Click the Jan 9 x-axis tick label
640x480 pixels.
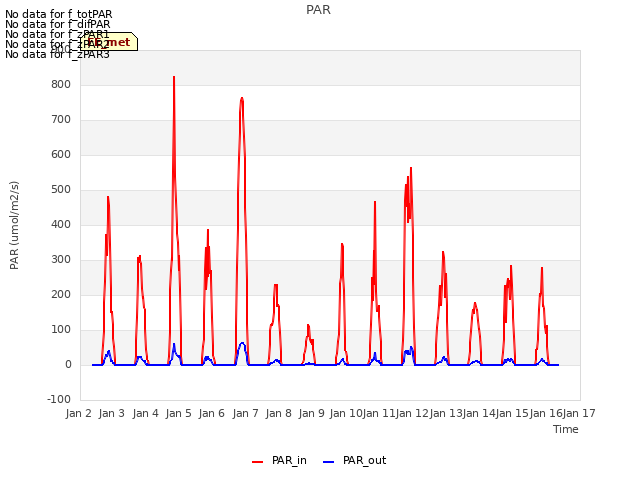(312, 413)
